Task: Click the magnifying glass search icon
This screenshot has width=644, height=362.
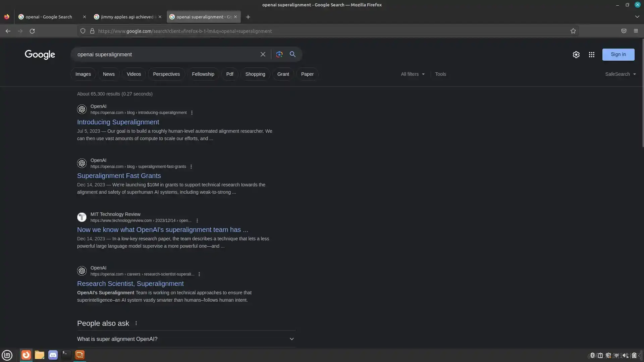Action: [x=292, y=54]
